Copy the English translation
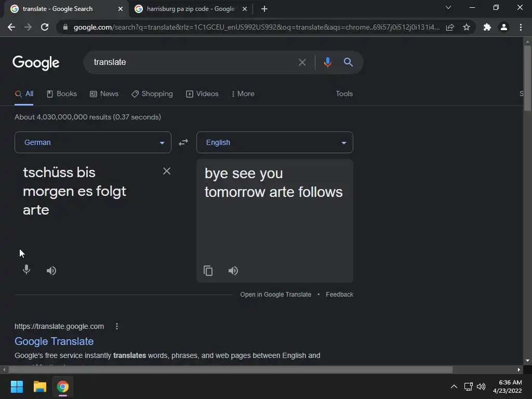This screenshot has width=532, height=399. click(208, 271)
